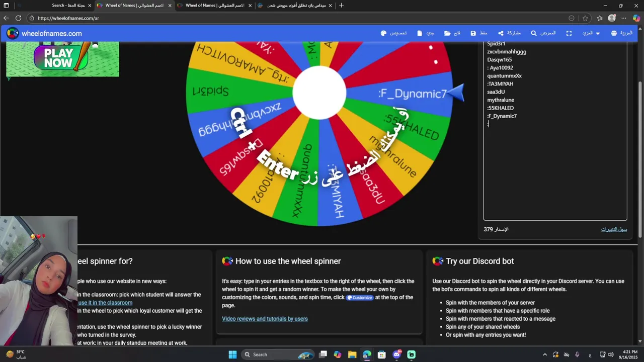The height and width of the screenshot is (362, 644).
Task: Open the browser profile avatar
Action: 612,18
